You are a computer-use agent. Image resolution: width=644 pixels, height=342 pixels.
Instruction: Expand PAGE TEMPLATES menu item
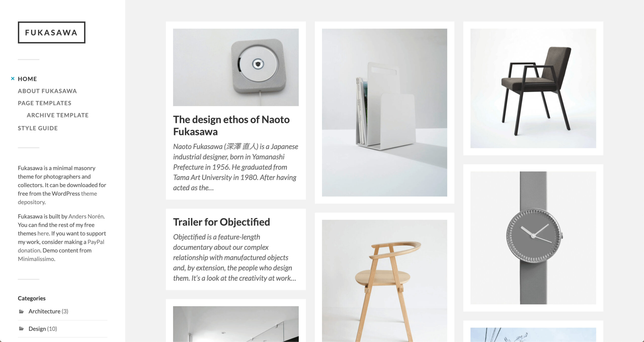tap(44, 103)
